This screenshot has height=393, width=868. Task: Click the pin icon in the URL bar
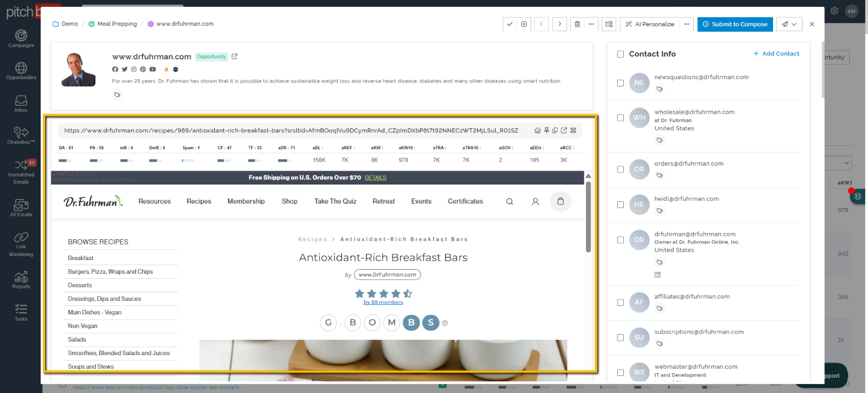click(546, 131)
